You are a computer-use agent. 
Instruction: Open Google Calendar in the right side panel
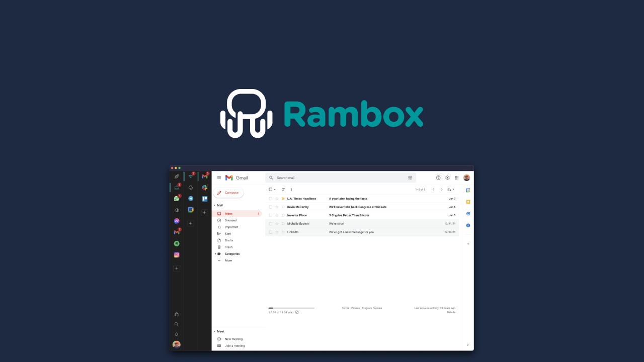coord(467,190)
